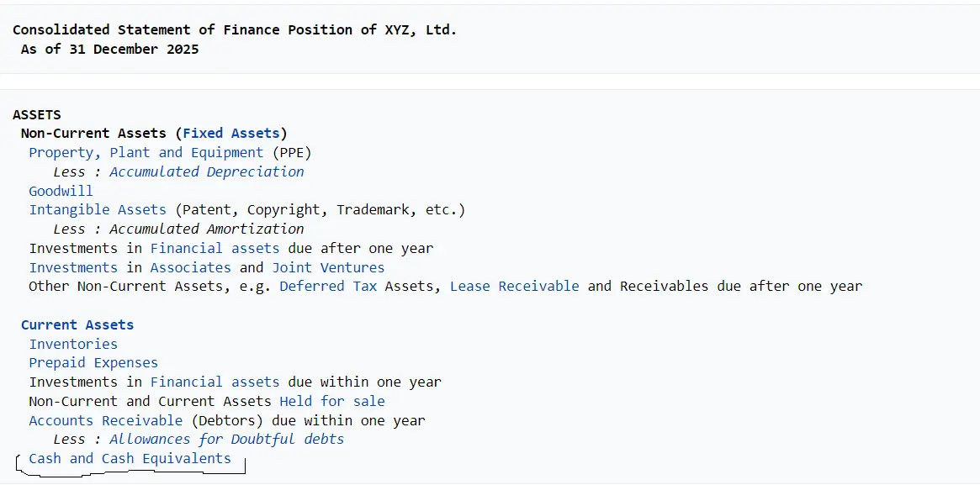Follow the Joint Ventures link

click(x=328, y=267)
